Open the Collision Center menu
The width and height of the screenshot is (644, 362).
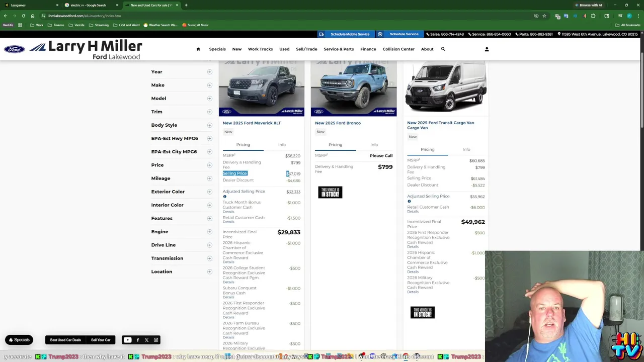coord(398,49)
